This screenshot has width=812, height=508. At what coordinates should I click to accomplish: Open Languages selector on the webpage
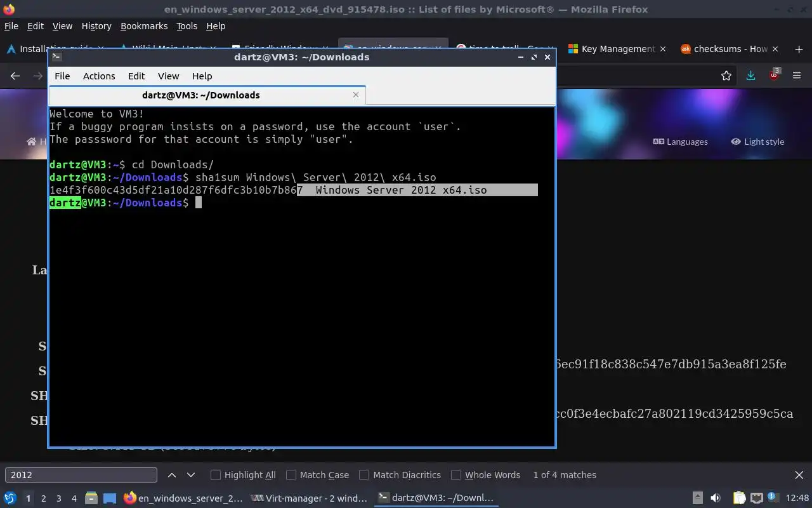(x=680, y=142)
